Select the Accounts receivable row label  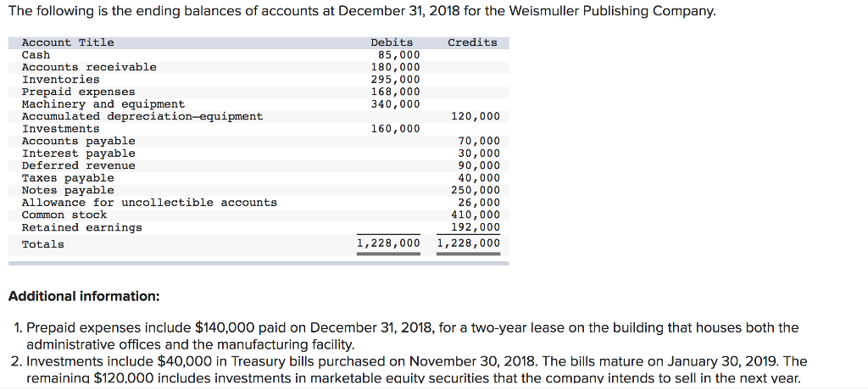coord(89,67)
